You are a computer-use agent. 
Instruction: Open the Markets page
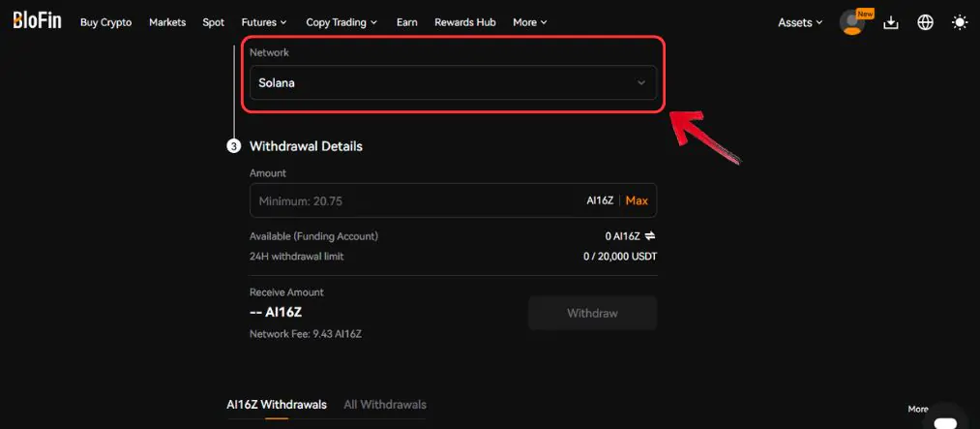coord(167,22)
